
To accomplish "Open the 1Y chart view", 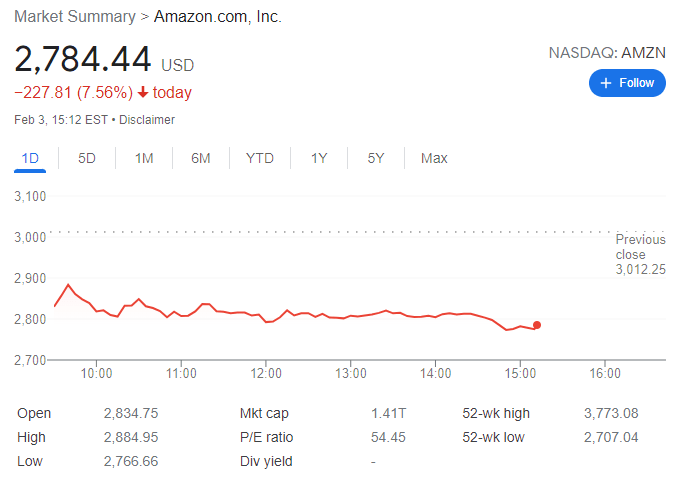I will [319, 158].
